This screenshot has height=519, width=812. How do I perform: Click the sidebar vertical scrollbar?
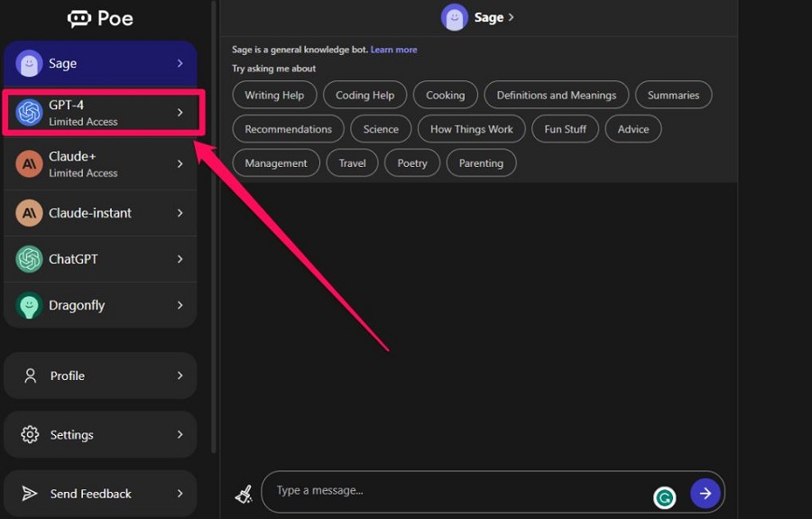click(x=213, y=227)
